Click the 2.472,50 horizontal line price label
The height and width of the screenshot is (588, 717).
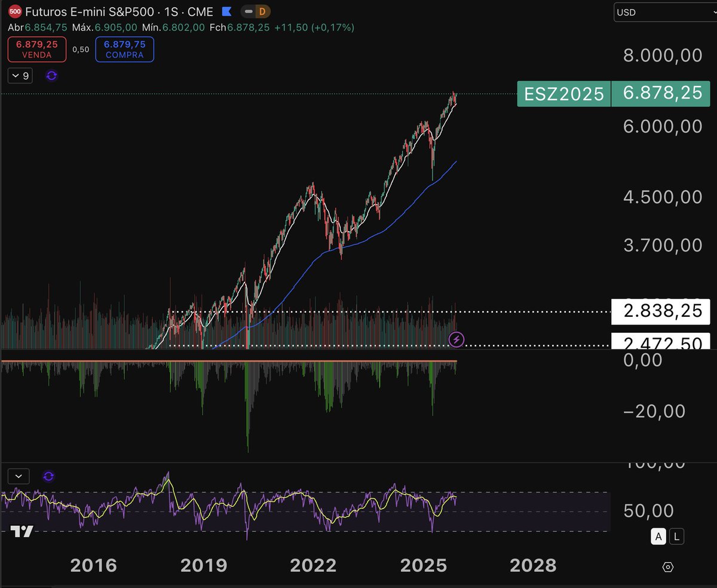click(661, 342)
